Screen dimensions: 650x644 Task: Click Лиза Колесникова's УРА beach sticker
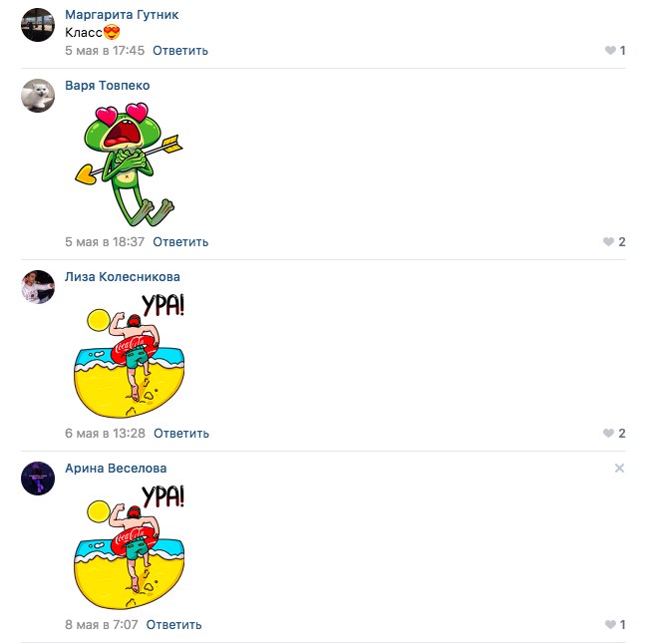pyautogui.click(x=130, y=356)
